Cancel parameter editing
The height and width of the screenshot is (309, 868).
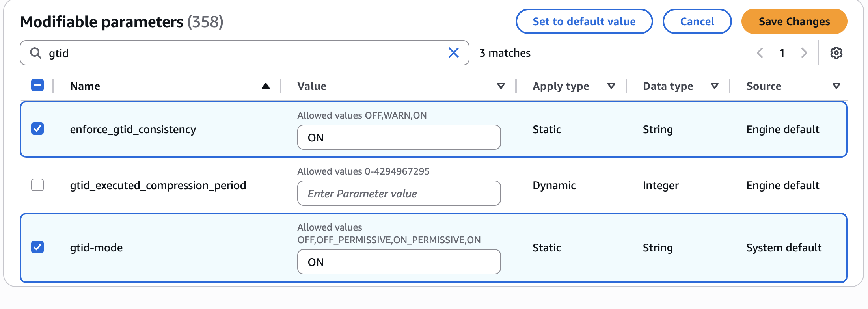click(x=697, y=21)
